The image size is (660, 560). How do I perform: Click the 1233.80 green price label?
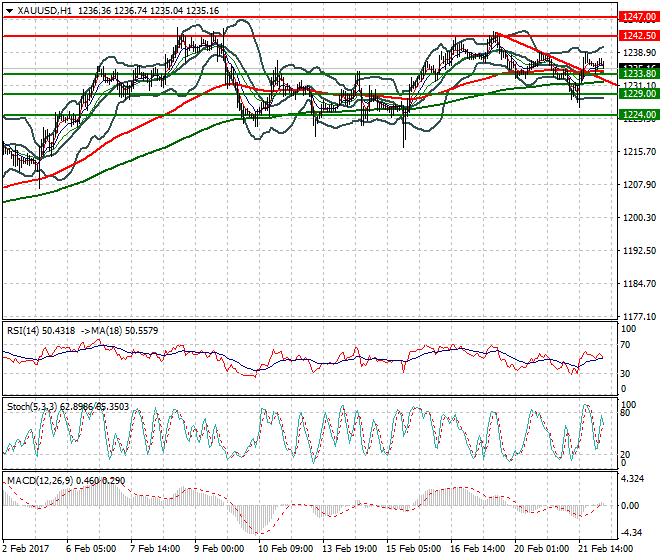click(x=639, y=74)
